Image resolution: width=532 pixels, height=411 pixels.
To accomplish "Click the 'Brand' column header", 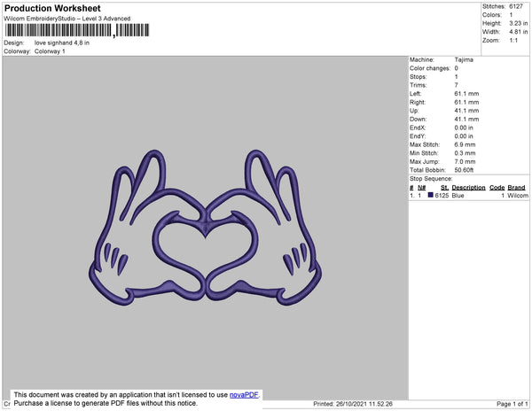I will 516,188.
